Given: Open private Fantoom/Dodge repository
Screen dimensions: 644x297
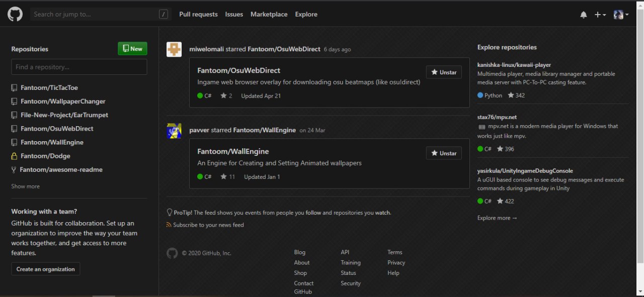Looking at the screenshot, I should tap(45, 156).
